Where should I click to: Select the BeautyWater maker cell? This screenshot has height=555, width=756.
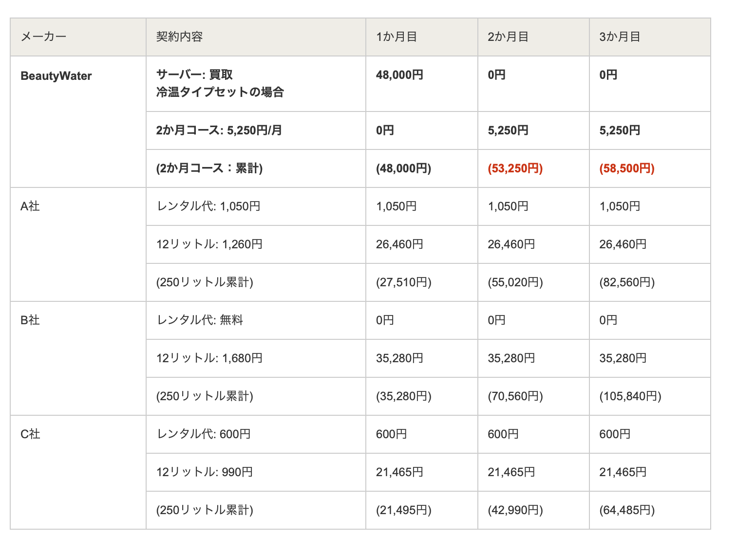pyautogui.click(x=57, y=76)
